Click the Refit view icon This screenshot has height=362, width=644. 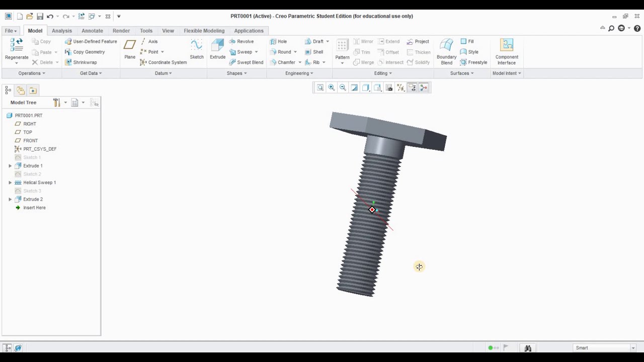[x=320, y=87]
